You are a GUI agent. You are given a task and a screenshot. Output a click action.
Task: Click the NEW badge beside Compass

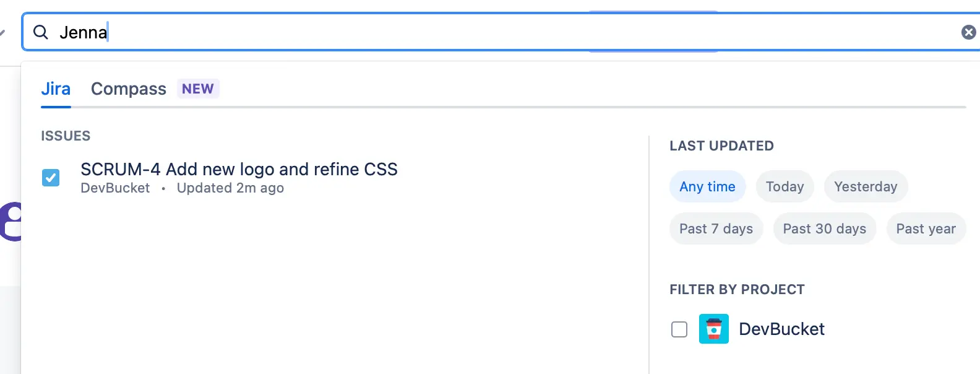(198, 89)
